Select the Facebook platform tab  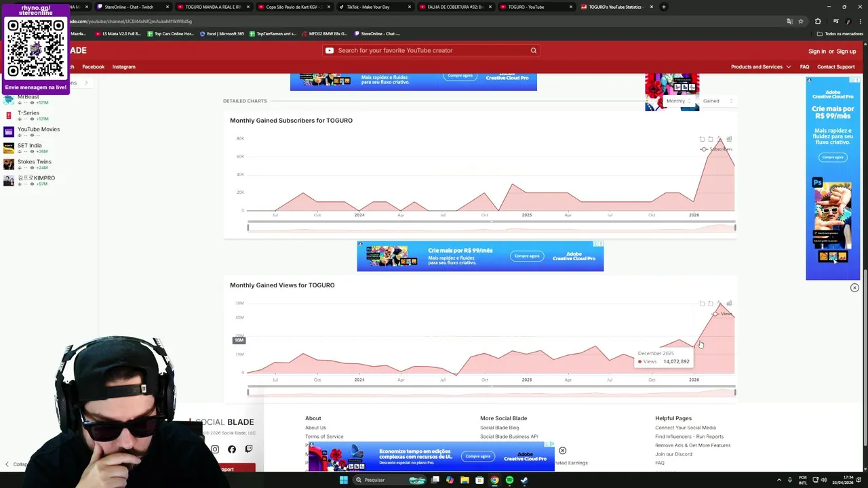(x=94, y=67)
